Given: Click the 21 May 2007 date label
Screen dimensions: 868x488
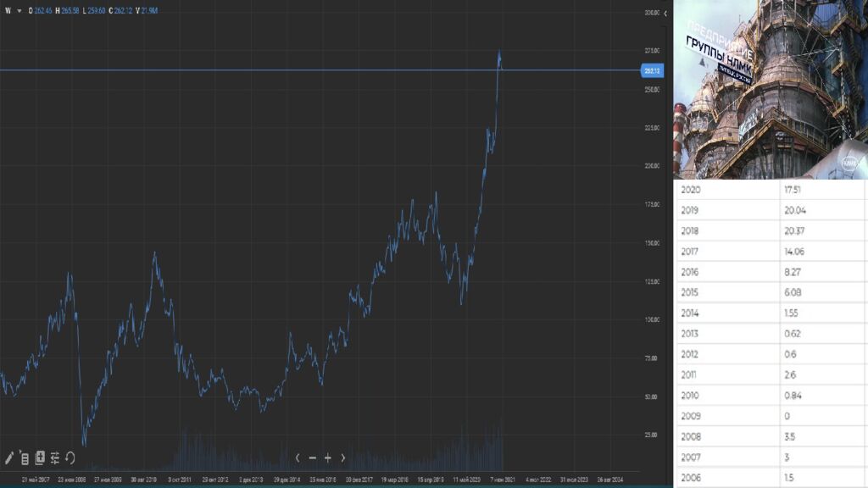Looking at the screenshot, I should pyautogui.click(x=36, y=479).
